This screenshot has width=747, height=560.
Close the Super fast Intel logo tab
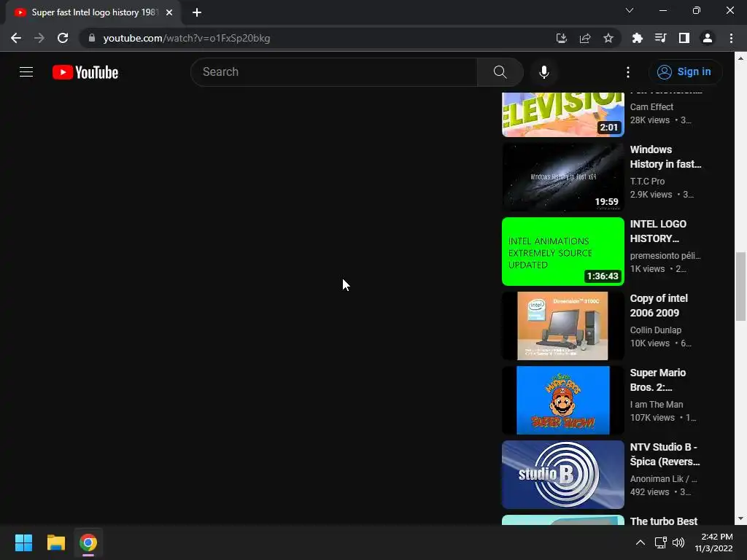coord(169,12)
